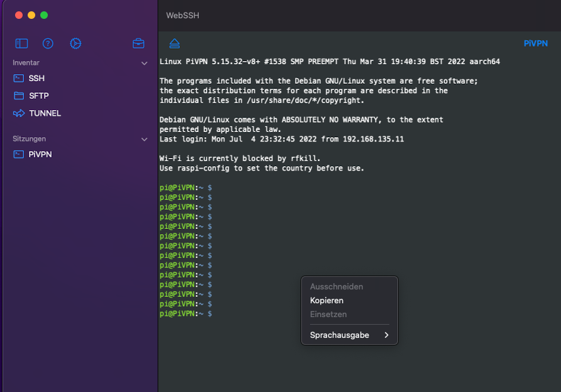The width and height of the screenshot is (561, 392).
Task: Click the 'Last login: Mon Jul 4' line
Action: [282, 139]
